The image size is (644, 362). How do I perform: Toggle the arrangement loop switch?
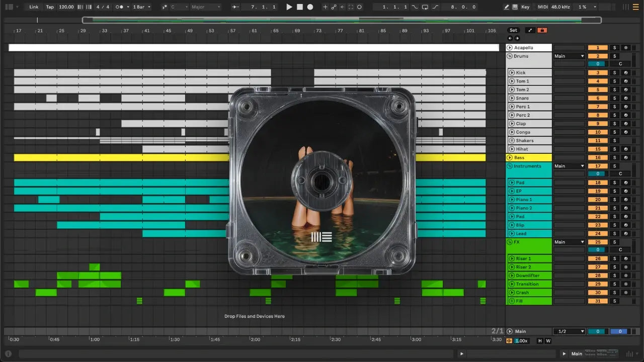pos(425,7)
